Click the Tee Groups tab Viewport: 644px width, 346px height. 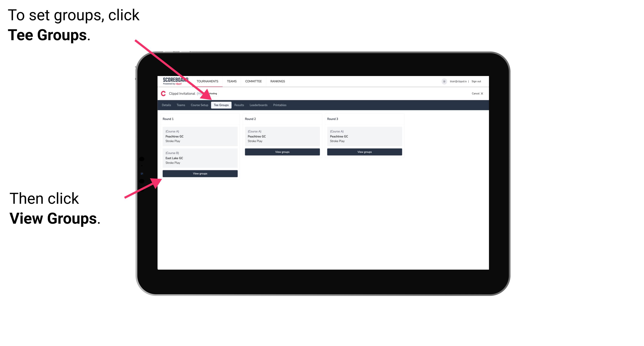point(221,105)
